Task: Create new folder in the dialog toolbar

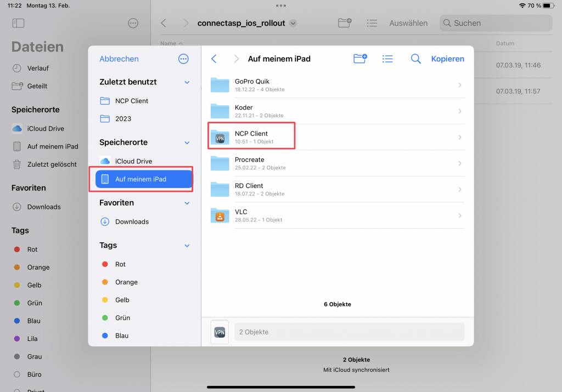Action: click(x=360, y=59)
